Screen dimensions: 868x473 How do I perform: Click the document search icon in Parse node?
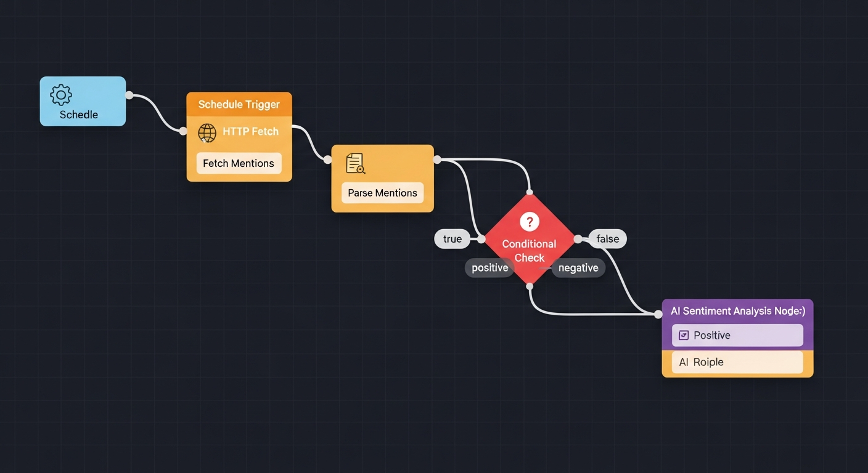coord(356,163)
